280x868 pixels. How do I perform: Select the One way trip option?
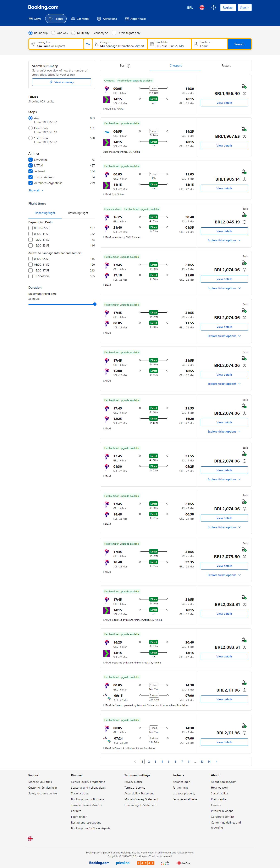point(53,33)
